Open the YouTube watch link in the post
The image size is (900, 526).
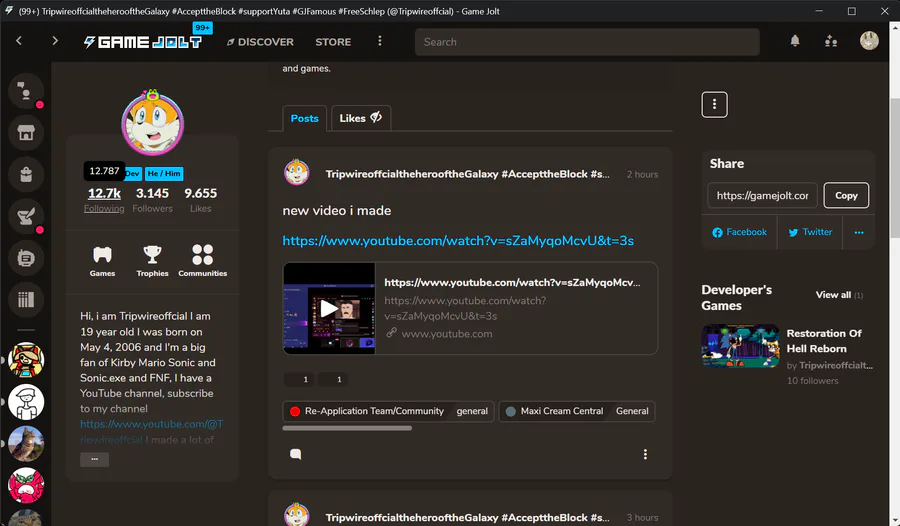458,241
